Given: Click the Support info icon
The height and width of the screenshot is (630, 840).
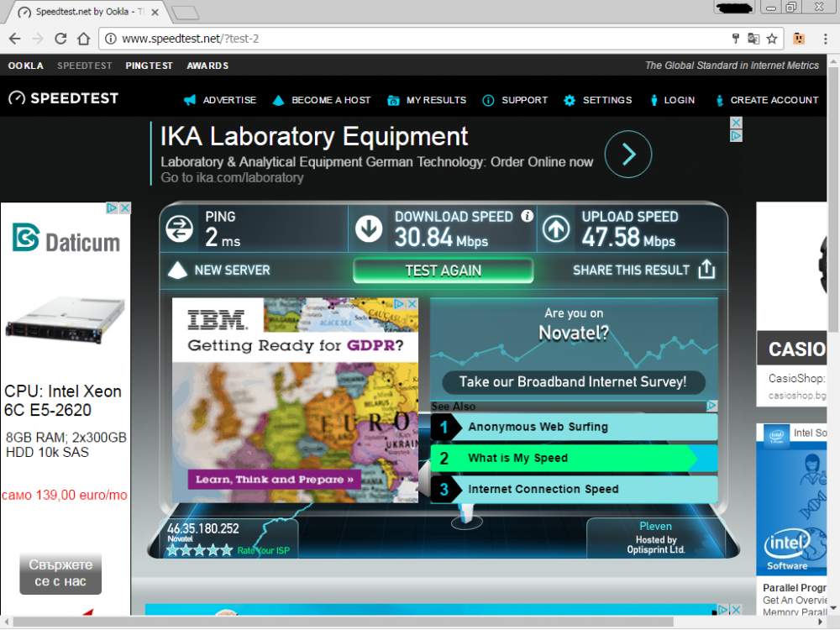Looking at the screenshot, I should coord(488,100).
